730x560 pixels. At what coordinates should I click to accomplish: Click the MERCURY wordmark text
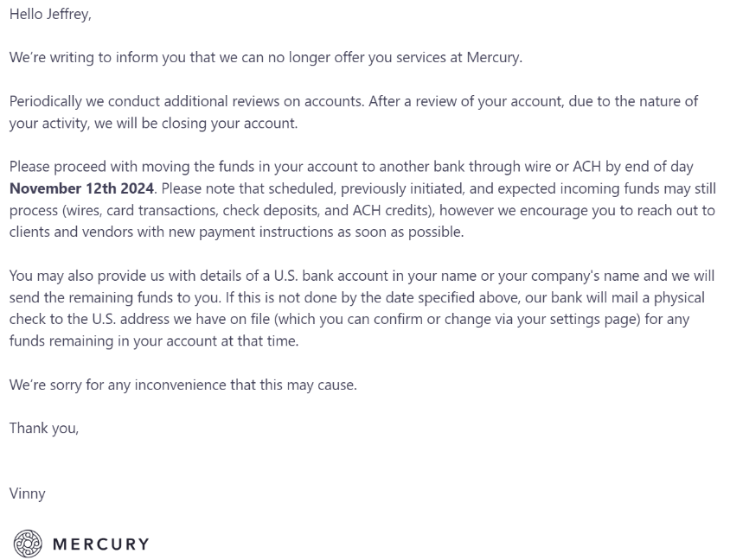click(101, 544)
